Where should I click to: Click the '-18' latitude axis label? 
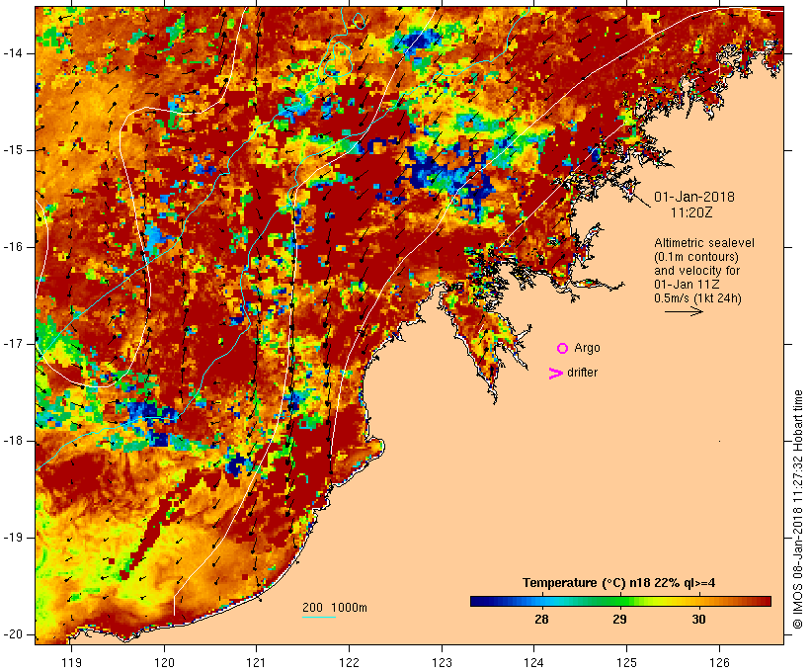(x=13, y=441)
